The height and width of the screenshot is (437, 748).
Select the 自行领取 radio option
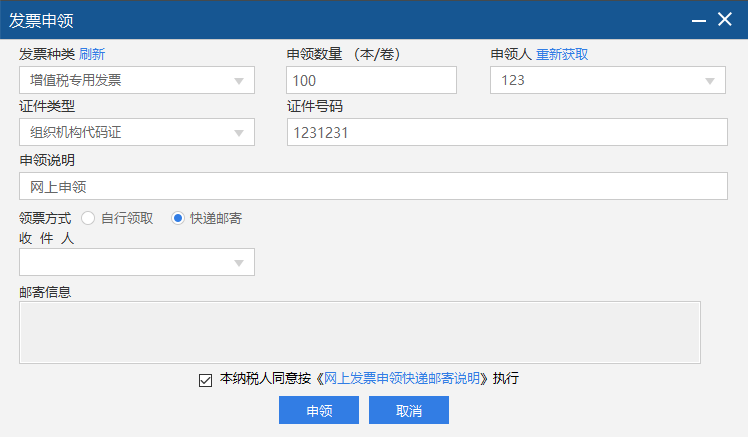pyautogui.click(x=88, y=218)
